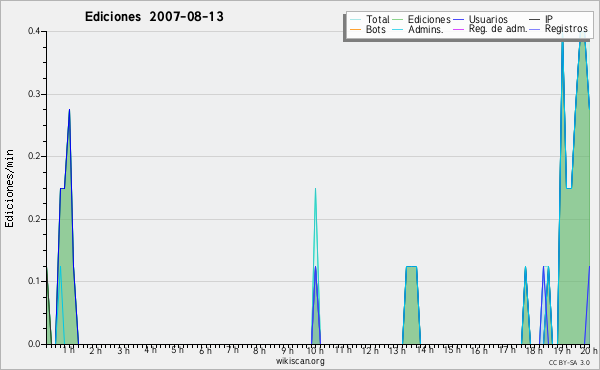Click the '3 h' x-axis label

point(123,350)
